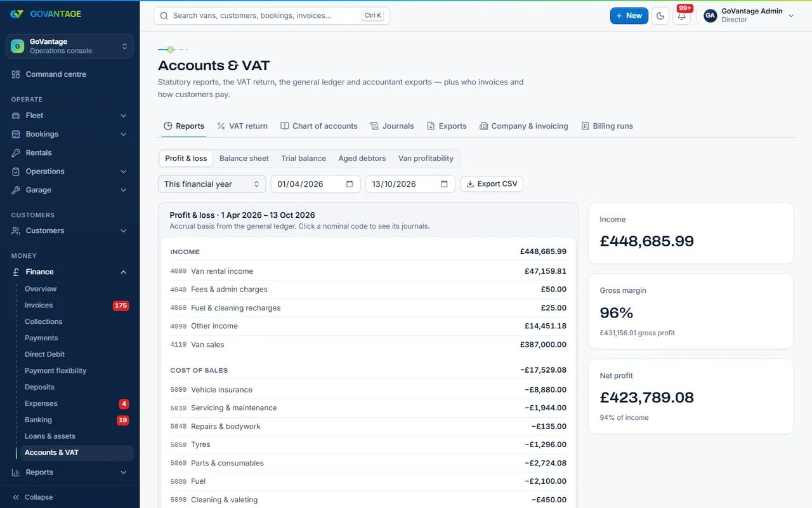The image size is (812, 508).
Task: Click the 4000 Van rental income row
Action: [x=369, y=271]
